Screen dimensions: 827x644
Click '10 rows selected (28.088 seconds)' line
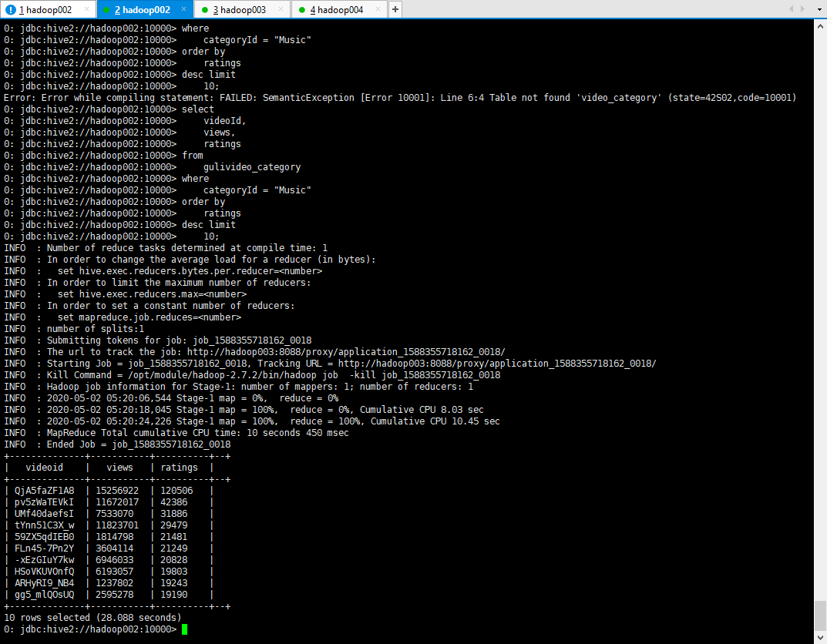pos(92,618)
